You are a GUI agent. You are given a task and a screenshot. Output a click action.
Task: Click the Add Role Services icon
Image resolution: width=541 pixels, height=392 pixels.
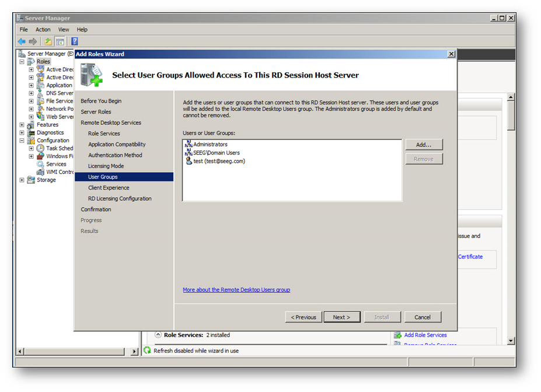click(x=398, y=335)
